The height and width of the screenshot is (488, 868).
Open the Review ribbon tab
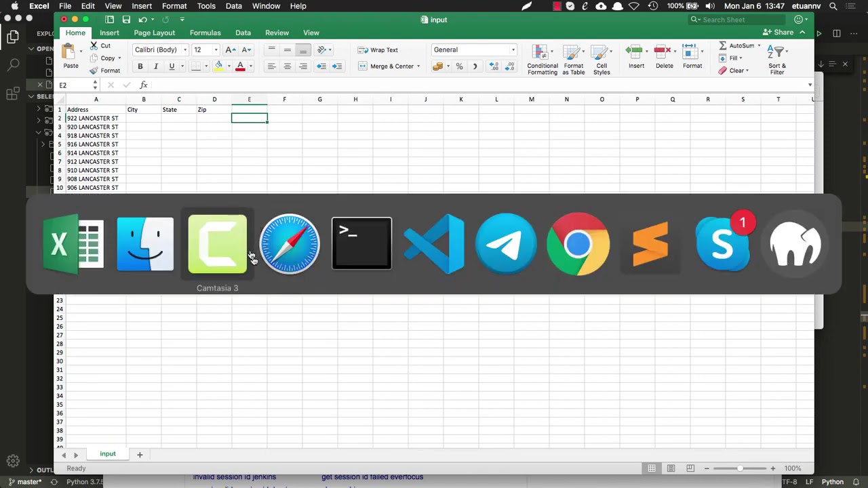[x=277, y=33]
